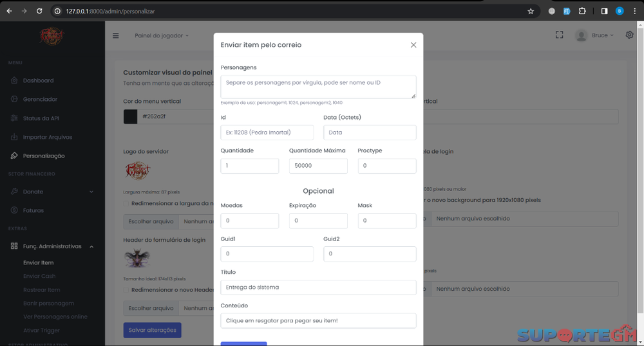Select Banir personagem menu item
The height and width of the screenshot is (346, 644).
click(48, 303)
